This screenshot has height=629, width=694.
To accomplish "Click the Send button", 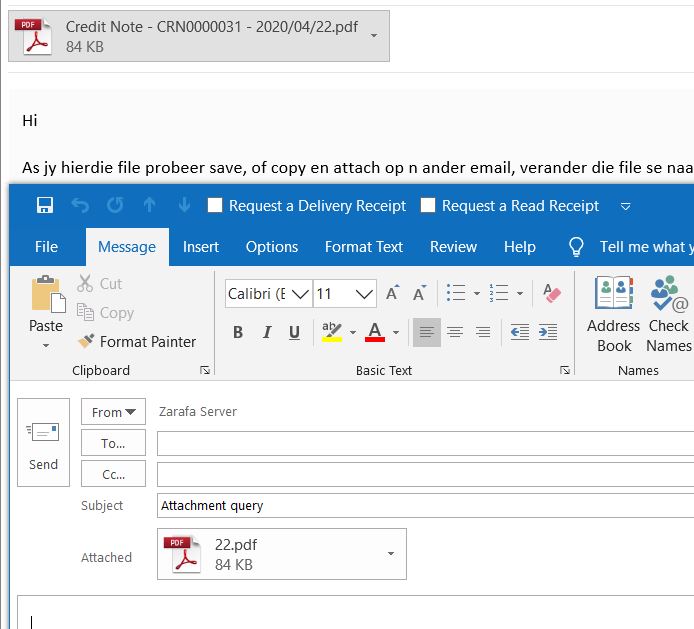I will pyautogui.click(x=43, y=442).
